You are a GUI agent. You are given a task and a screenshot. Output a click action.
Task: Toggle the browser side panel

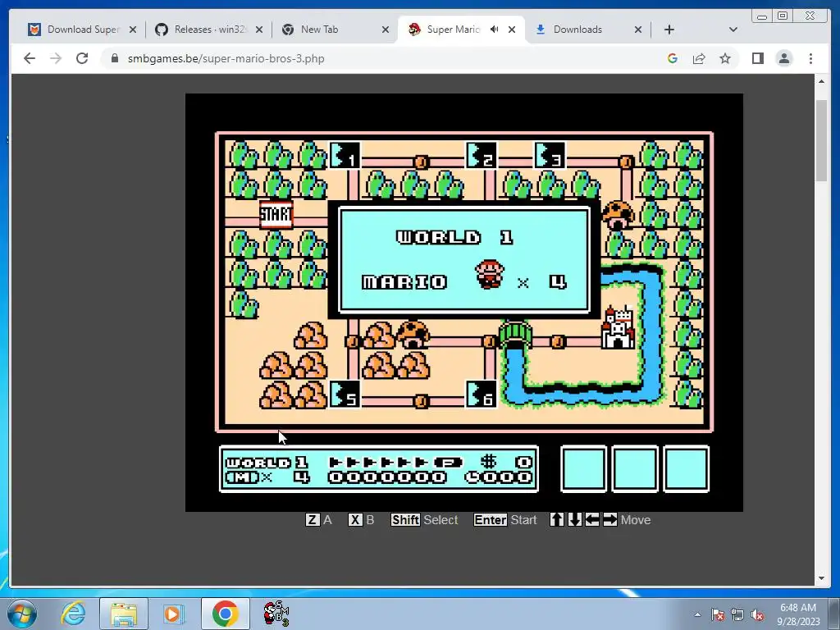(x=757, y=58)
